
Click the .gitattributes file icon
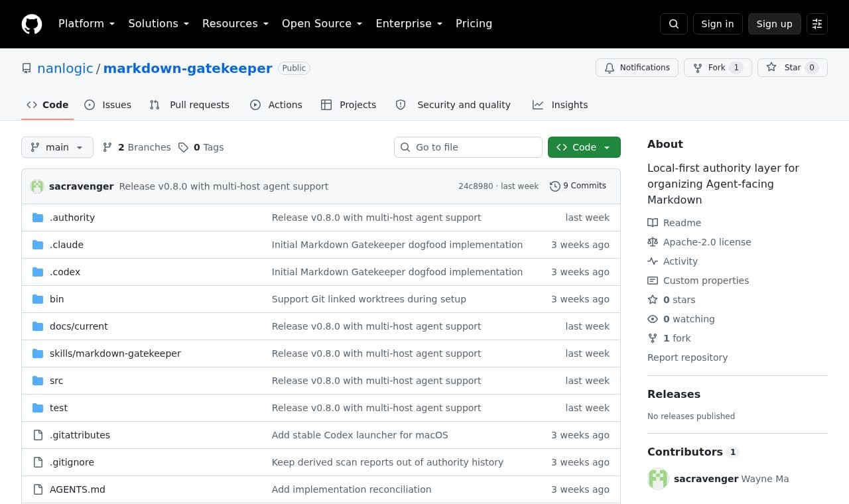point(38,435)
